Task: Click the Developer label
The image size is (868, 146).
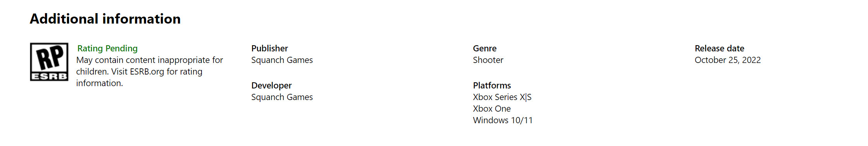Action: (271, 85)
